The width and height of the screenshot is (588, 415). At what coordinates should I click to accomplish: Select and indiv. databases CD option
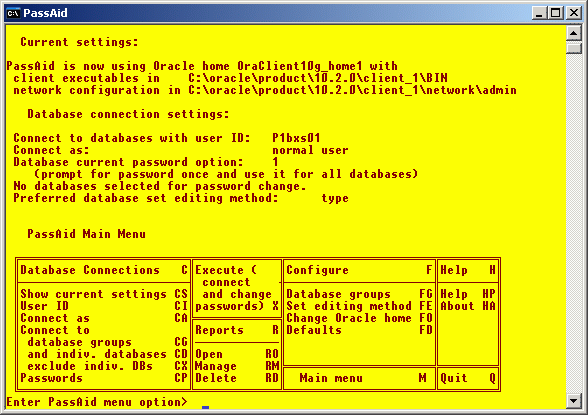coord(107,354)
